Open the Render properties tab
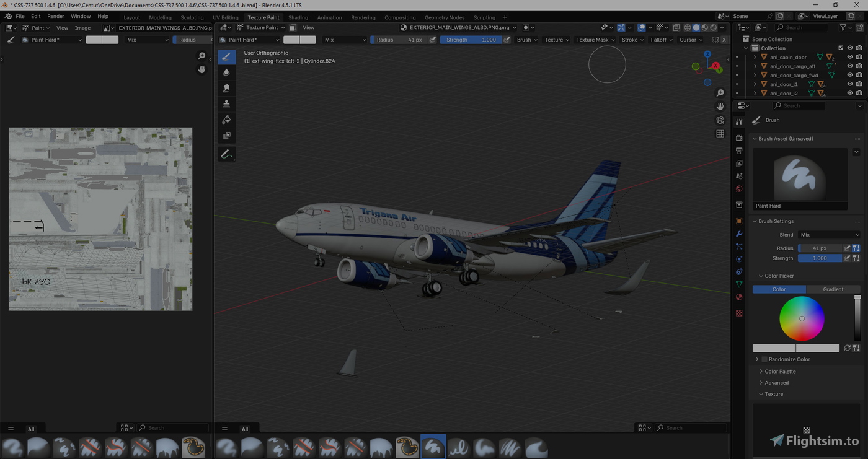 tap(739, 138)
